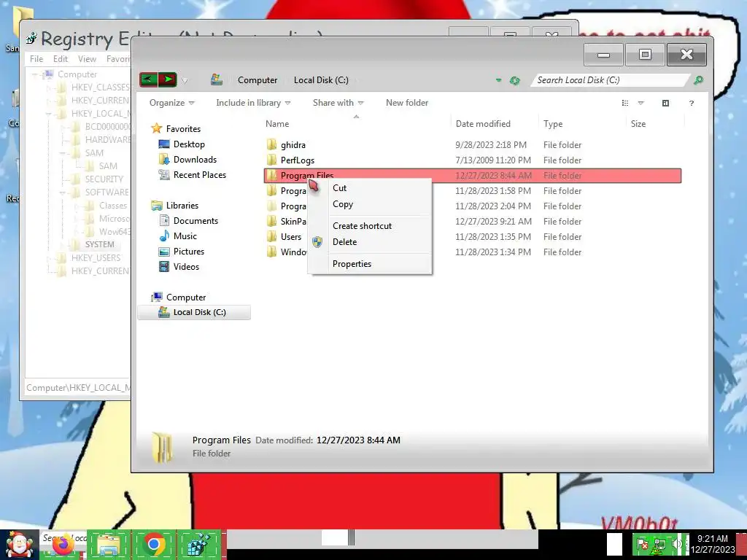The image size is (747, 560).
Task: Open the Videos library
Action: click(x=186, y=267)
